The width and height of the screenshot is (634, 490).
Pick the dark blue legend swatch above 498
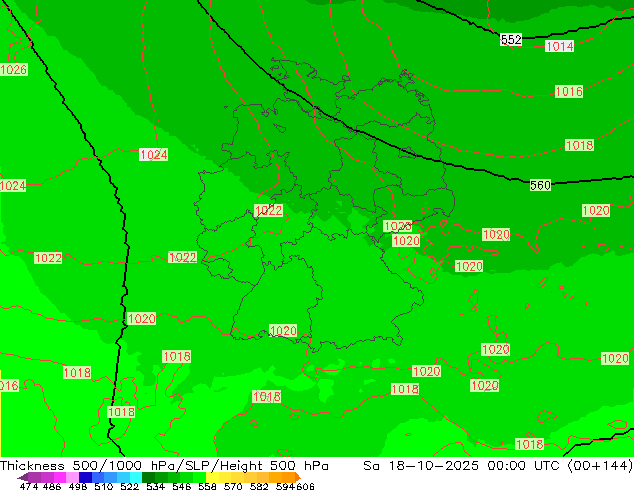pos(85,477)
